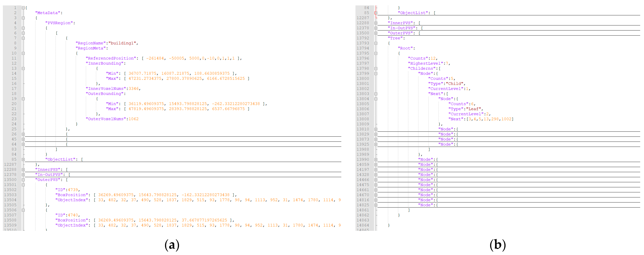Collapse the second OuterPVS entry fold on line 13506
The width and height of the screenshot is (644, 255).
(23, 210)
